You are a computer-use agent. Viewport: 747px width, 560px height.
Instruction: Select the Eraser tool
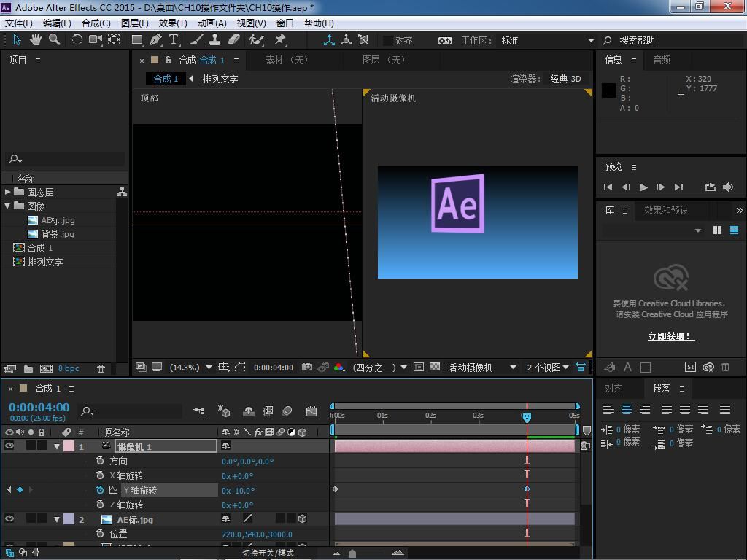(233, 40)
